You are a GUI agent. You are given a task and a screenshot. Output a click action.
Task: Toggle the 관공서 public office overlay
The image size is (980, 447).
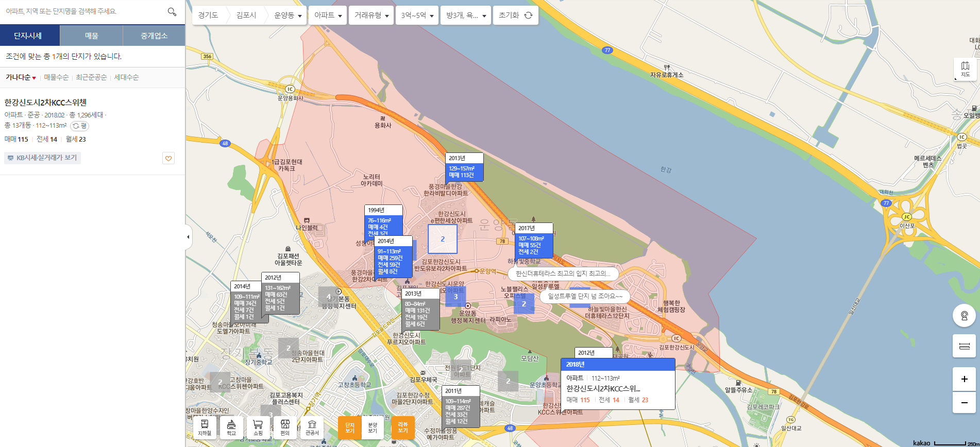[x=312, y=427]
